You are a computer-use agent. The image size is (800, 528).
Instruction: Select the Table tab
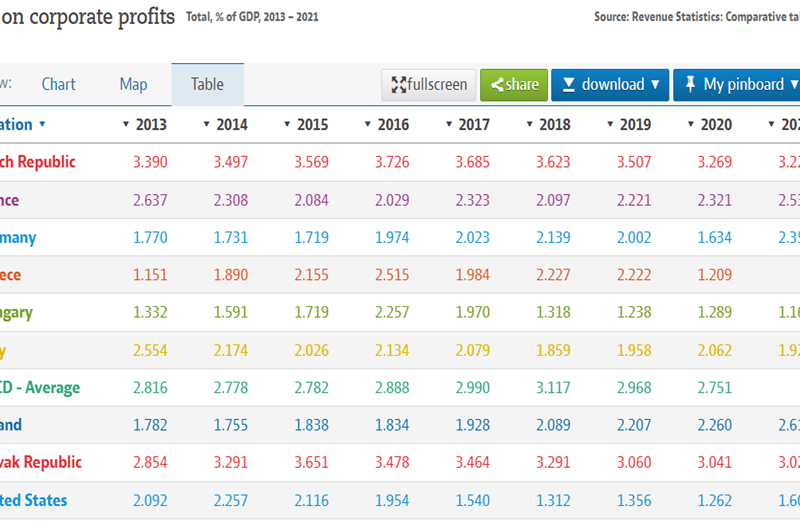click(207, 85)
